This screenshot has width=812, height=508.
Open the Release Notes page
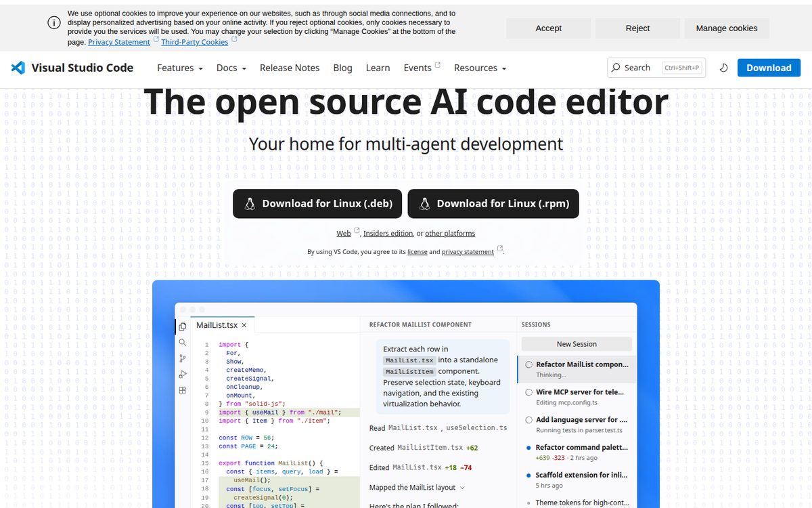point(290,68)
